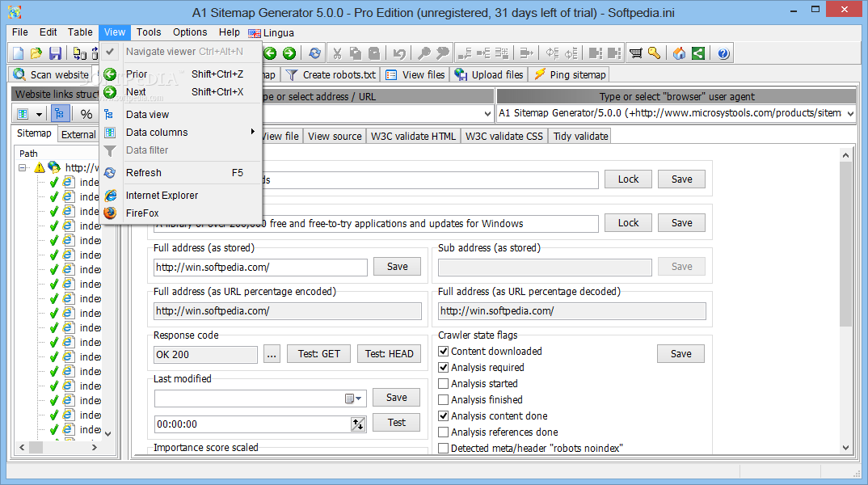Click the blue Help question mark icon
Viewport: 868px width, 485px height.
point(723,53)
